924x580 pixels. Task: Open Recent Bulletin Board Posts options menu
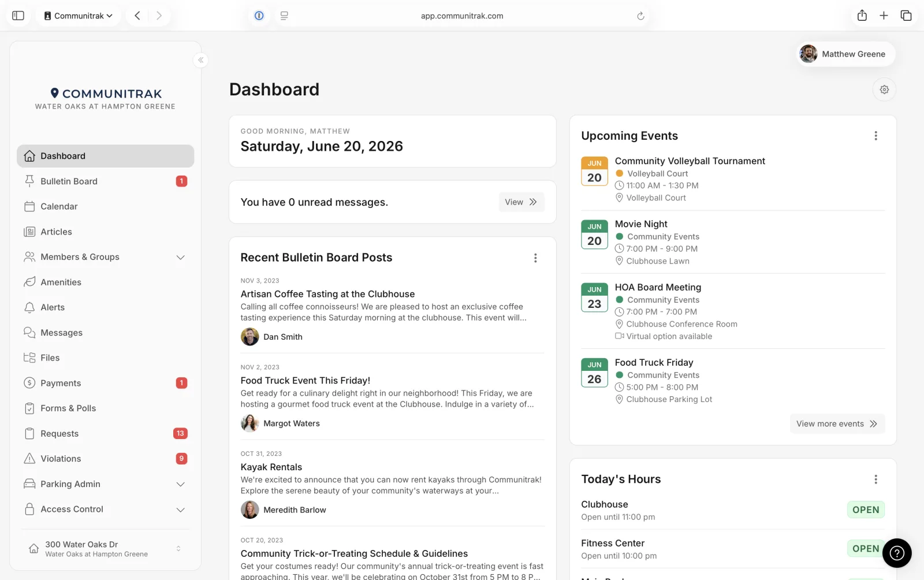coord(535,258)
